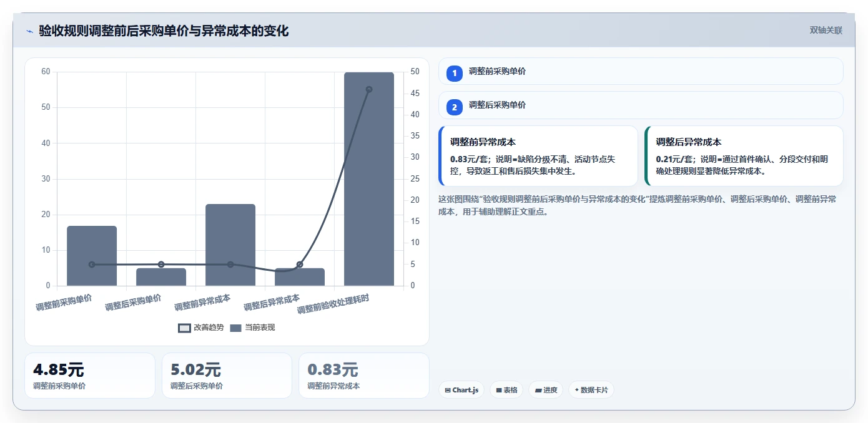
Task: Click the 表格 tag
Action: [x=506, y=390]
